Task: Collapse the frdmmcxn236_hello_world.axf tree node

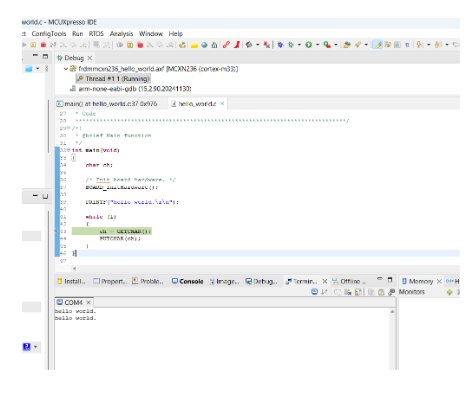Action: pyautogui.click(x=66, y=69)
